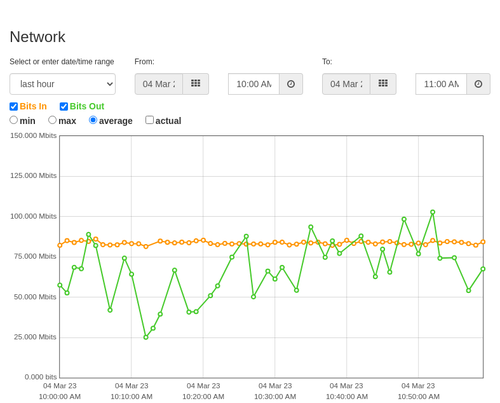
Task: Click the 10:20:00 AM x-axis label
Action: [x=203, y=397]
